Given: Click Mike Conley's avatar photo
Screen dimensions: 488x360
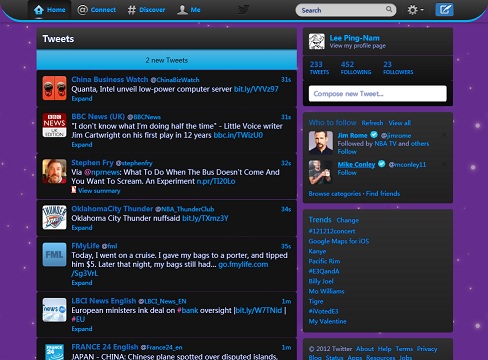Looking at the screenshot, I should coord(320,172).
